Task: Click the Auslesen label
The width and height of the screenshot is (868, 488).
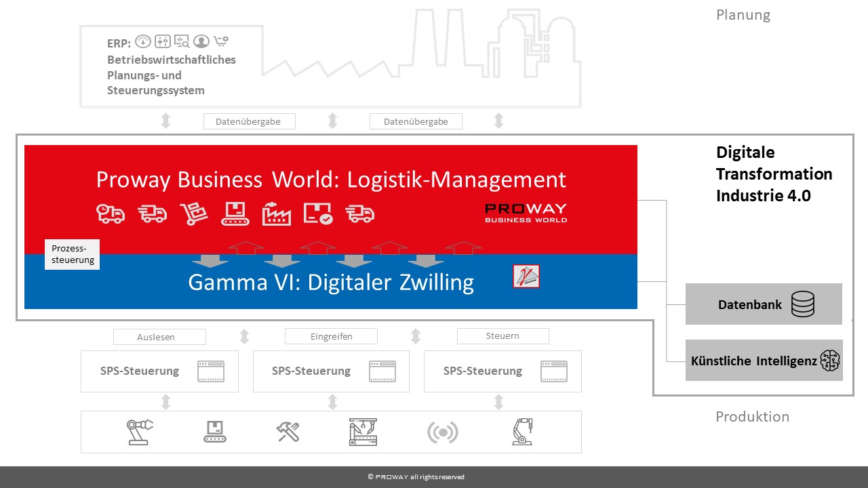Action: pyautogui.click(x=159, y=337)
